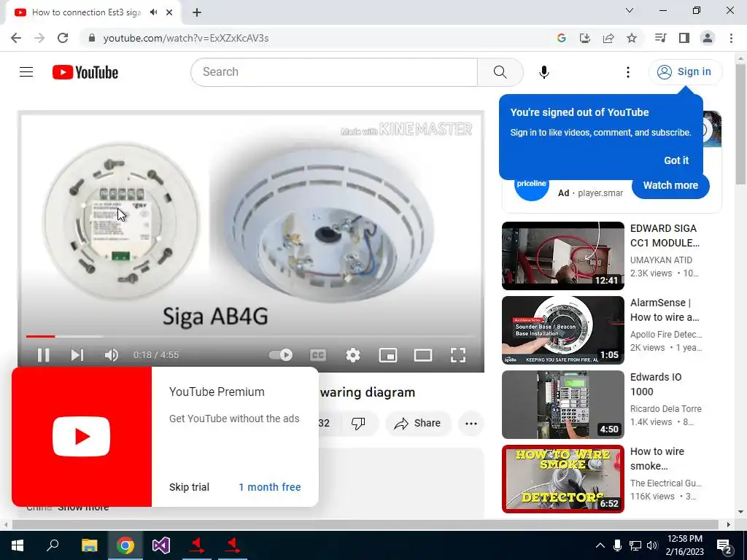747x560 pixels.
Task: Open File Explorer from taskbar
Action: tap(89, 545)
